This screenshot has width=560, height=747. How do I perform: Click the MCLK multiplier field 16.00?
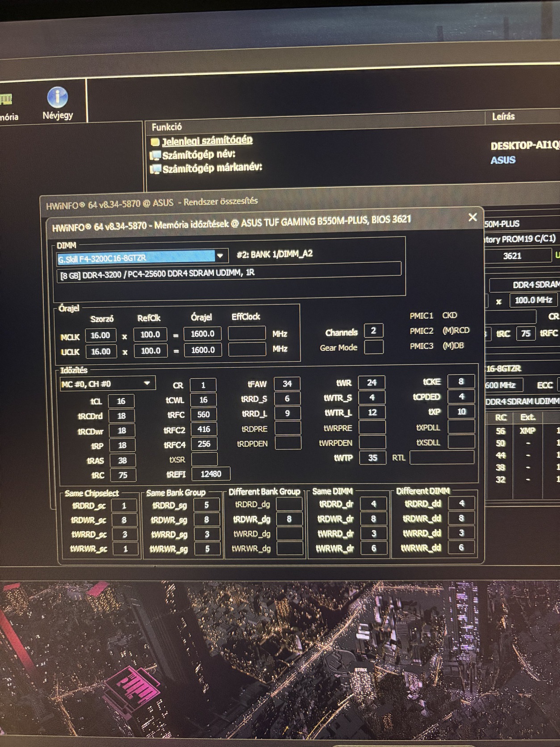[x=100, y=335]
